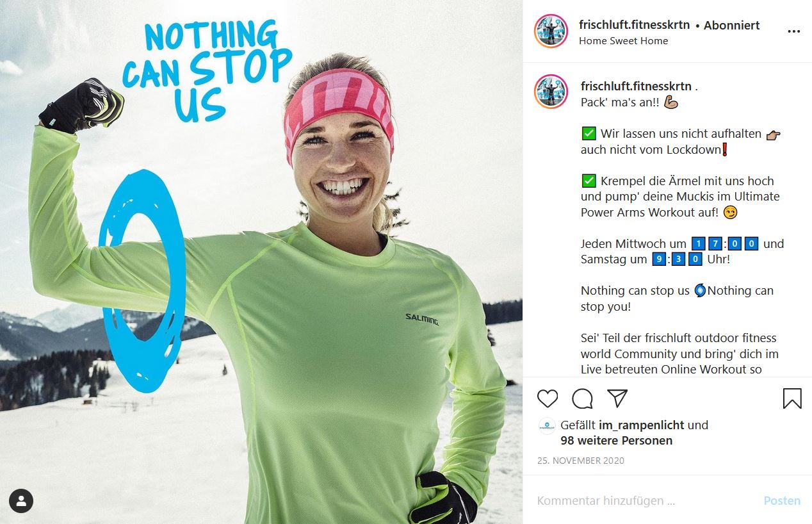Image resolution: width=812 pixels, height=524 pixels.
Task: Open frischluft.fitnesskrtn username in header
Action: (x=634, y=25)
